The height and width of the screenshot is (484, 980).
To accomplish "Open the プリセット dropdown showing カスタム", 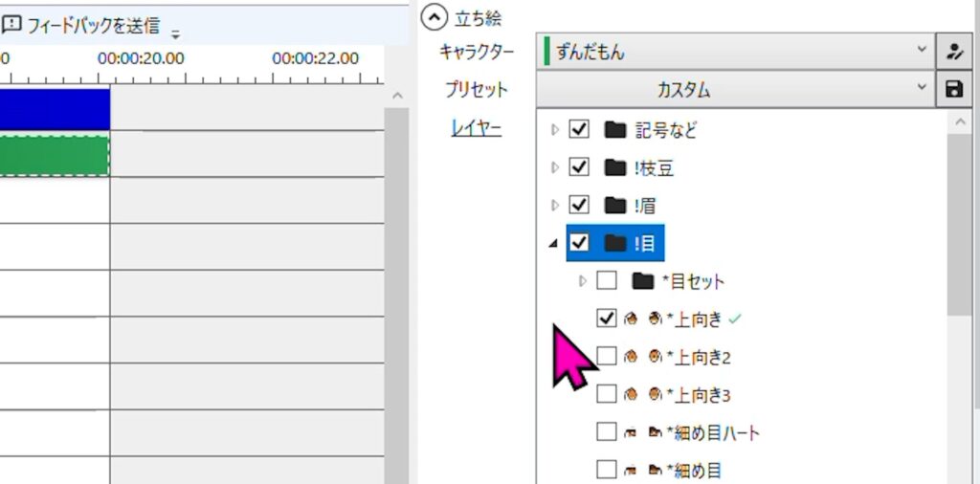I will (x=733, y=90).
